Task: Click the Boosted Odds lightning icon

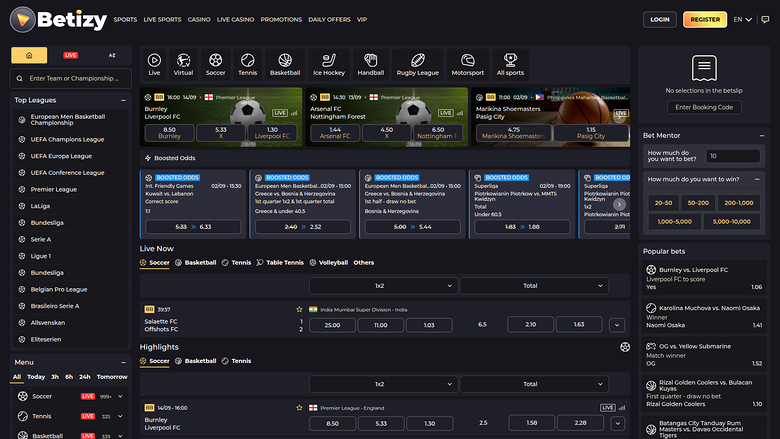Action: [148, 158]
